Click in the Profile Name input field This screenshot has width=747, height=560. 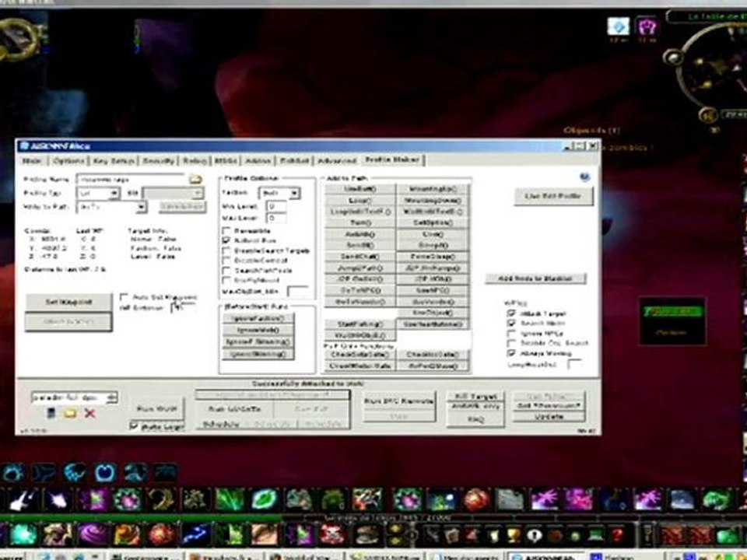pos(131,180)
